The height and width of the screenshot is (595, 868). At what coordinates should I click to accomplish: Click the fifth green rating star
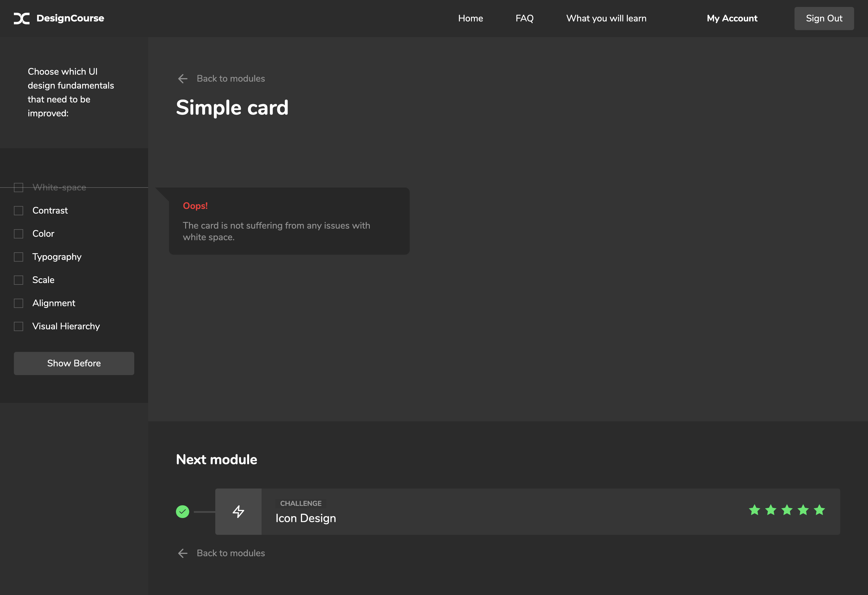pos(819,510)
